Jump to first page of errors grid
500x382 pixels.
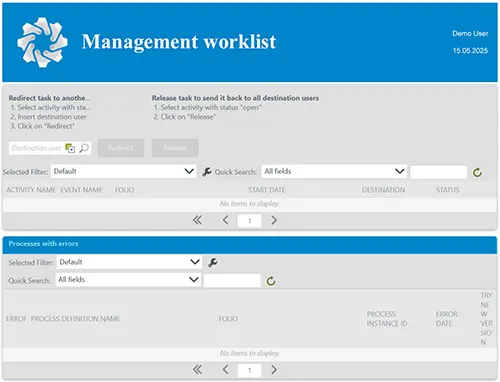click(x=197, y=369)
